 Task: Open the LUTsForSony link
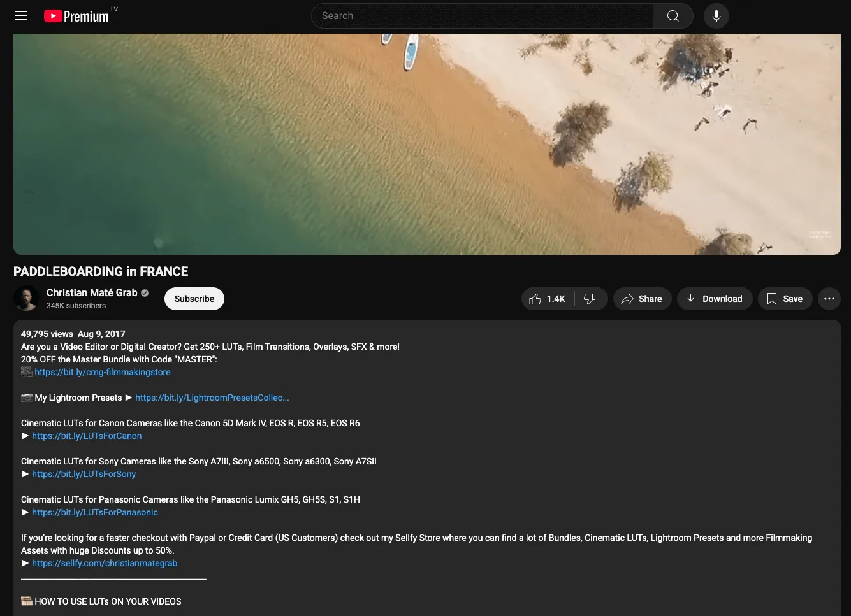(84, 474)
